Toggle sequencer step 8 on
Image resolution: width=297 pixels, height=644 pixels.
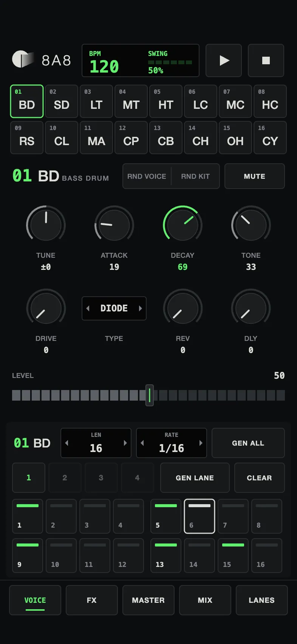[267, 516]
